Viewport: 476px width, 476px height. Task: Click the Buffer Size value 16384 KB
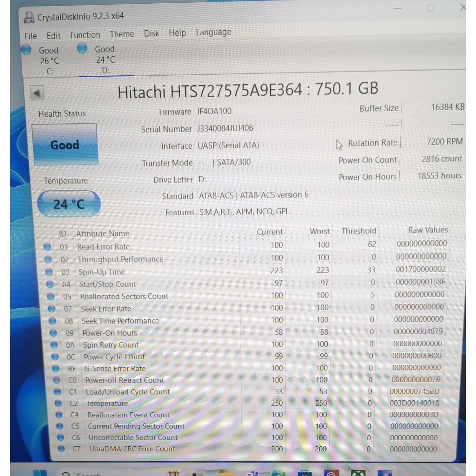(x=448, y=107)
